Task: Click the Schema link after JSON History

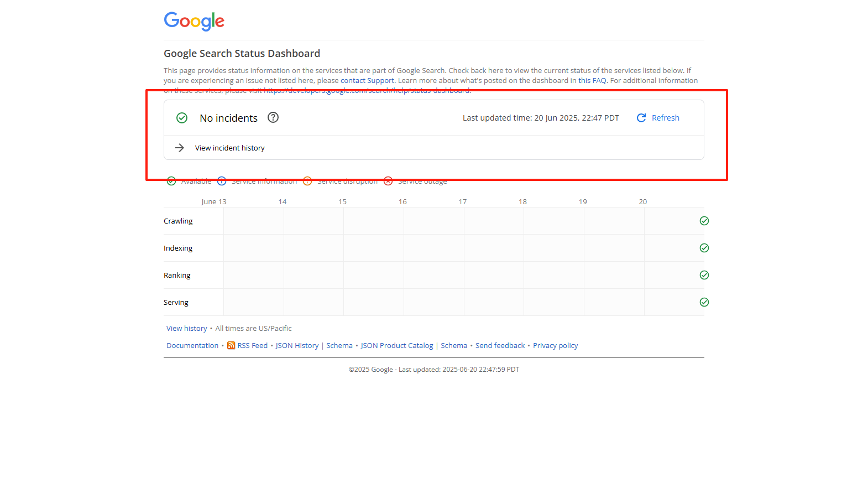Action: pos(339,345)
